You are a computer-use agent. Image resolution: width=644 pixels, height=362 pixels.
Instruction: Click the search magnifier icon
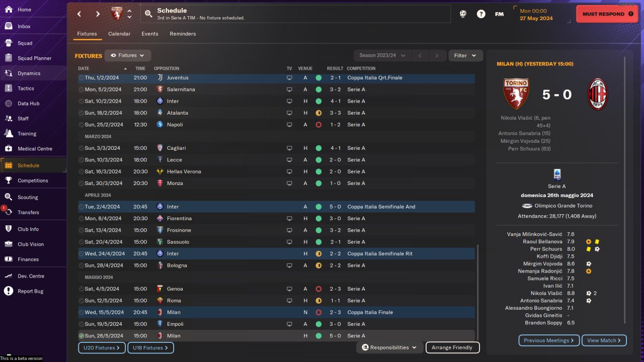(x=148, y=14)
